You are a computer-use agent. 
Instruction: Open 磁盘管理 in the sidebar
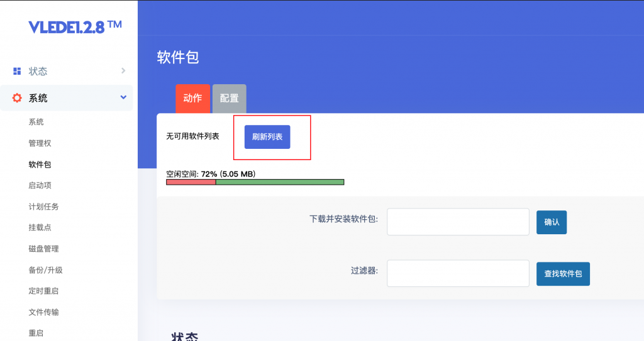43,249
